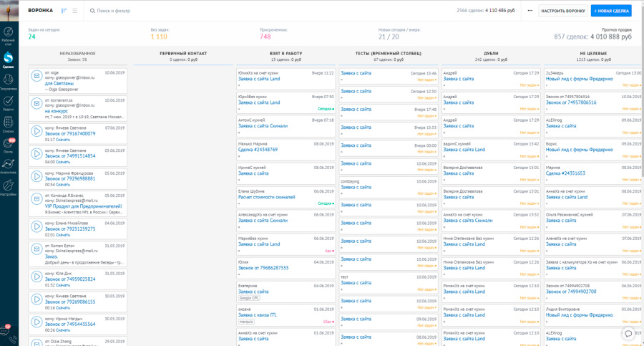
Task: Click the phone calls icon at sidebar bottom
Action: 13,340
